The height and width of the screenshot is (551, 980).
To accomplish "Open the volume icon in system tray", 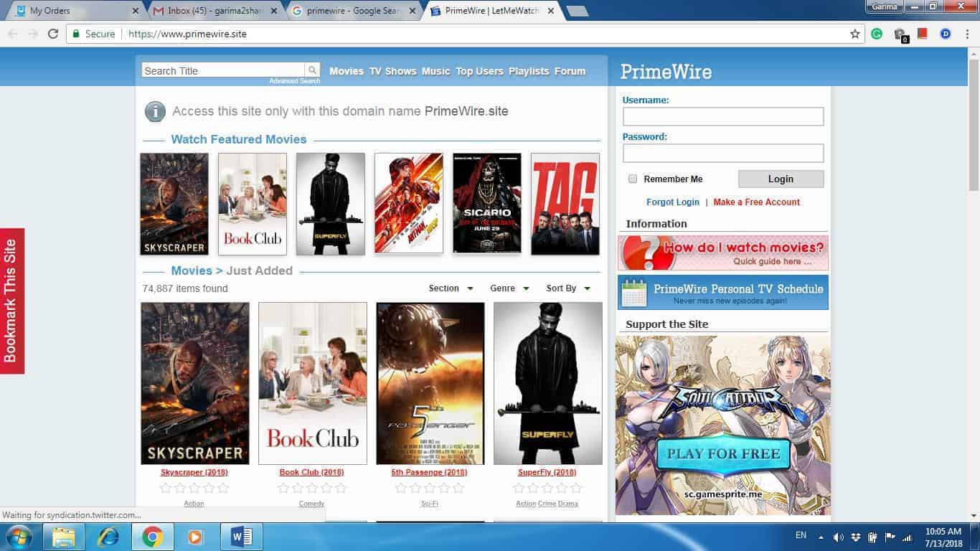I will 838,537.
